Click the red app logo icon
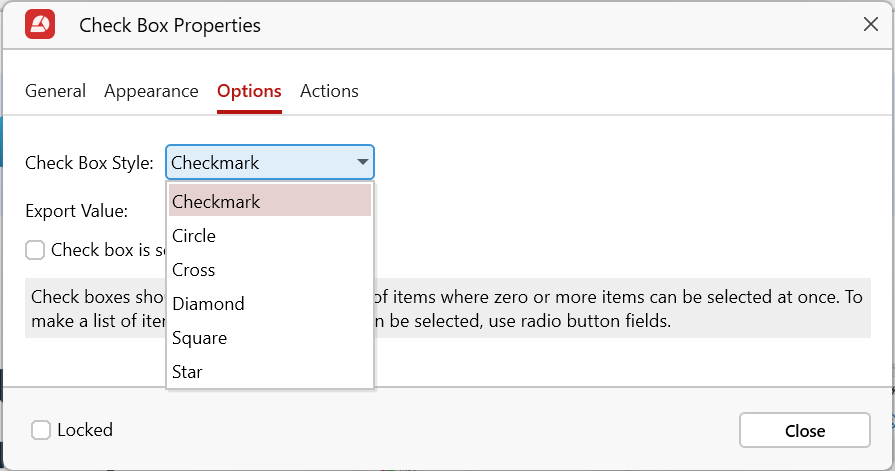 40,25
